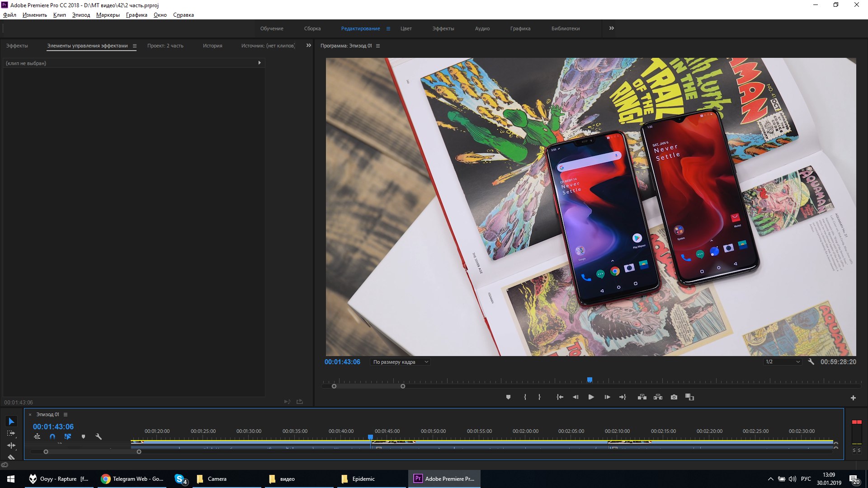This screenshot has width=868, height=488.
Task: Open the Справка menu
Action: (184, 15)
